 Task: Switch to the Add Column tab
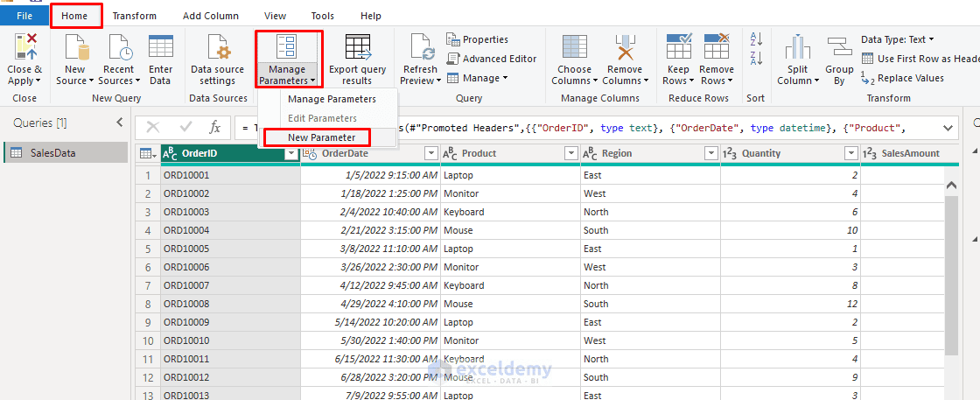click(x=211, y=16)
